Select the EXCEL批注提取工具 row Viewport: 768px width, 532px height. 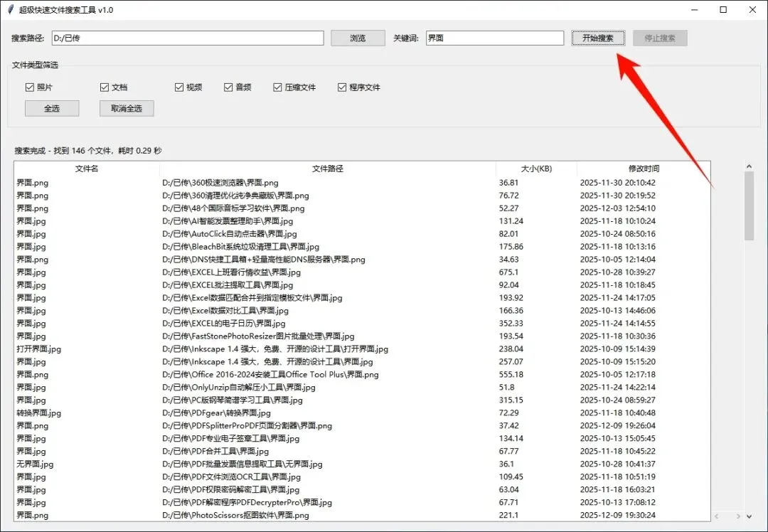[363, 284]
